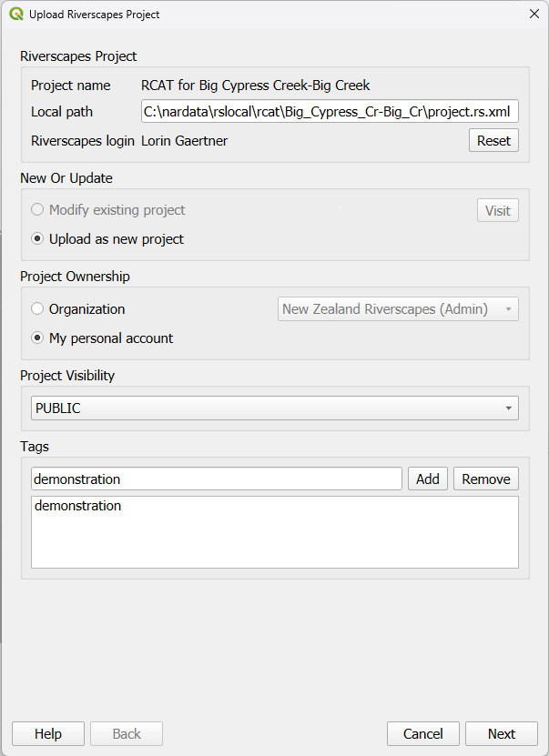Add the typed tag with Add
Viewport: 549px width, 756px height.
427,479
